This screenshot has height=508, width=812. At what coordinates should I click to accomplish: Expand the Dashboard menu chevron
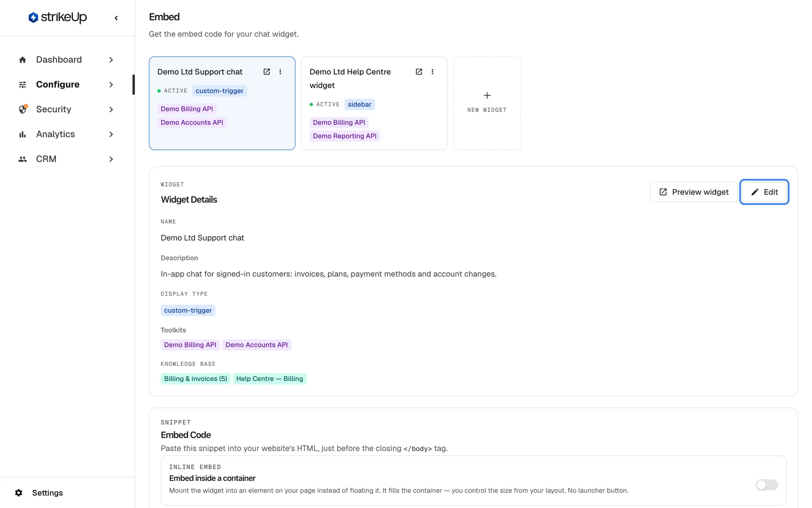(111, 60)
